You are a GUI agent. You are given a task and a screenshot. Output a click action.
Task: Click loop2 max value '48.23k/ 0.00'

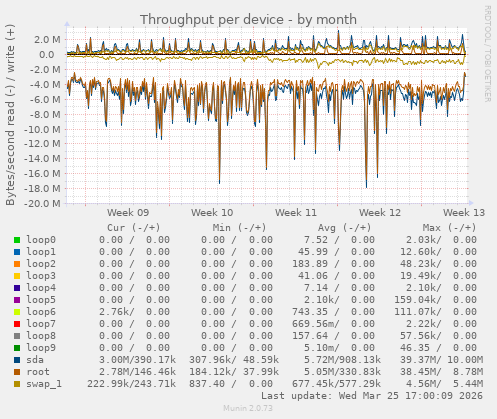439,264
